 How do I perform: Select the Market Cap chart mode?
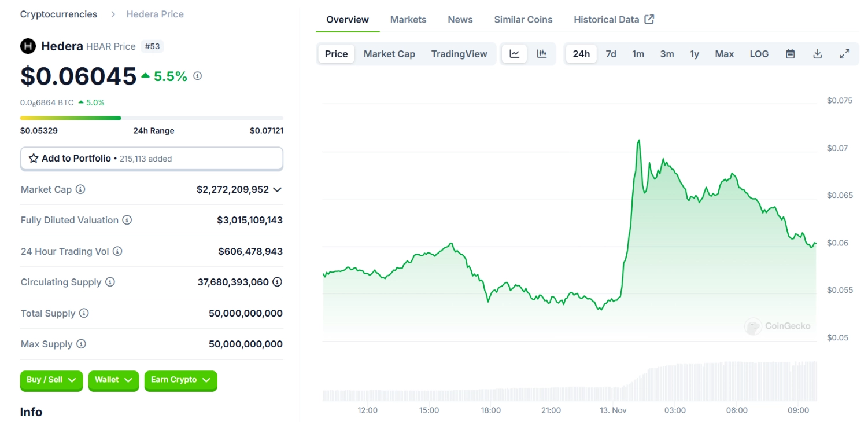click(x=389, y=54)
